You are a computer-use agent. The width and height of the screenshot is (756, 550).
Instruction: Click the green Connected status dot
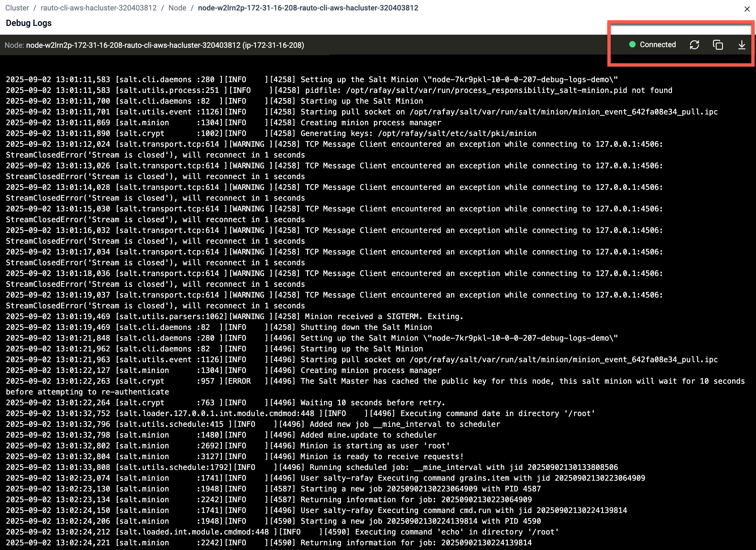pos(632,44)
